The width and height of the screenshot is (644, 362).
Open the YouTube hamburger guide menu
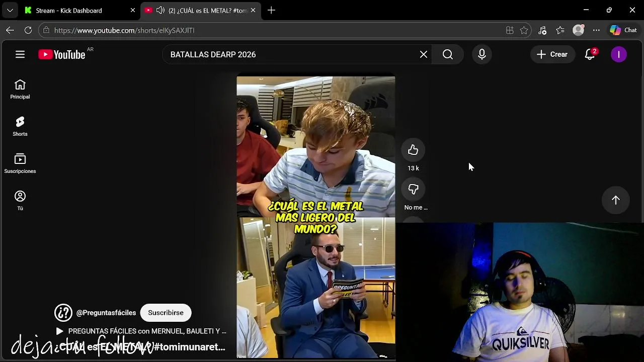pos(20,54)
